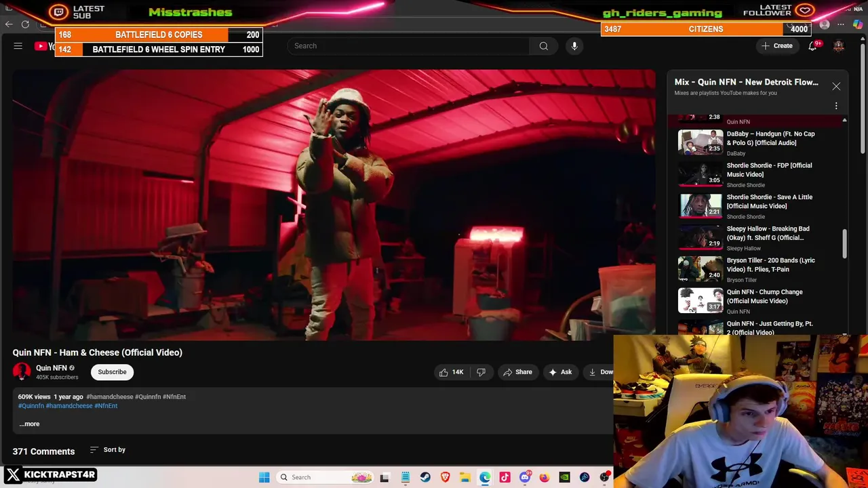Click the search magnifier button
This screenshot has width=868, height=488.
pyautogui.click(x=543, y=46)
